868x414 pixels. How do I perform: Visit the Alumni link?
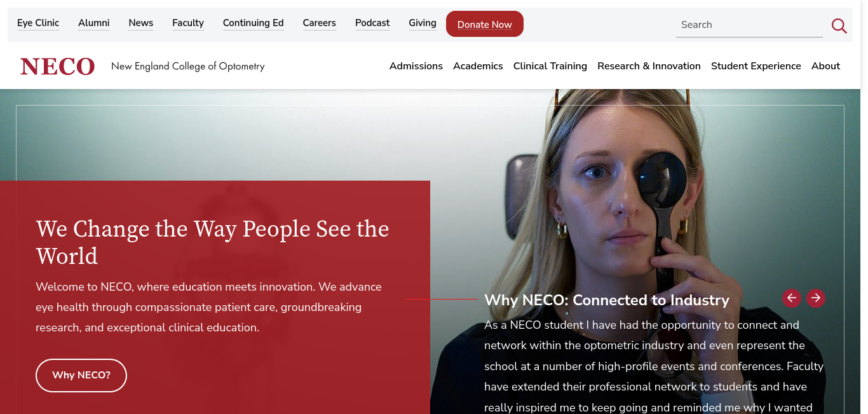[94, 23]
